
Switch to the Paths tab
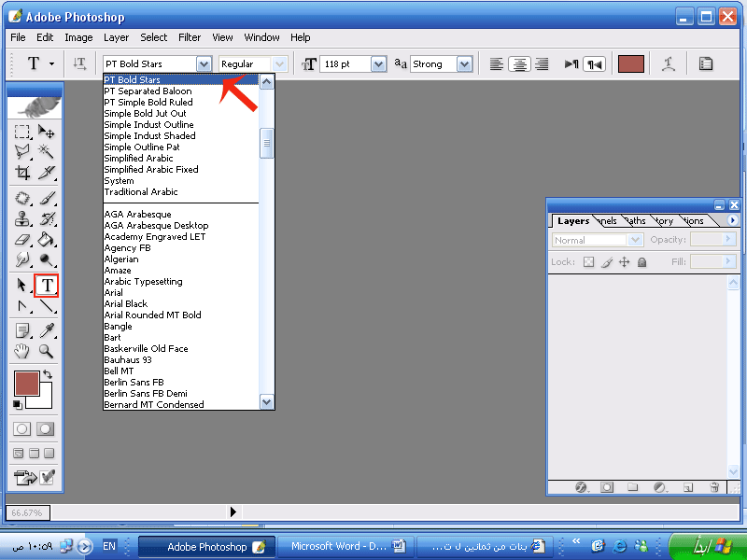(635, 221)
